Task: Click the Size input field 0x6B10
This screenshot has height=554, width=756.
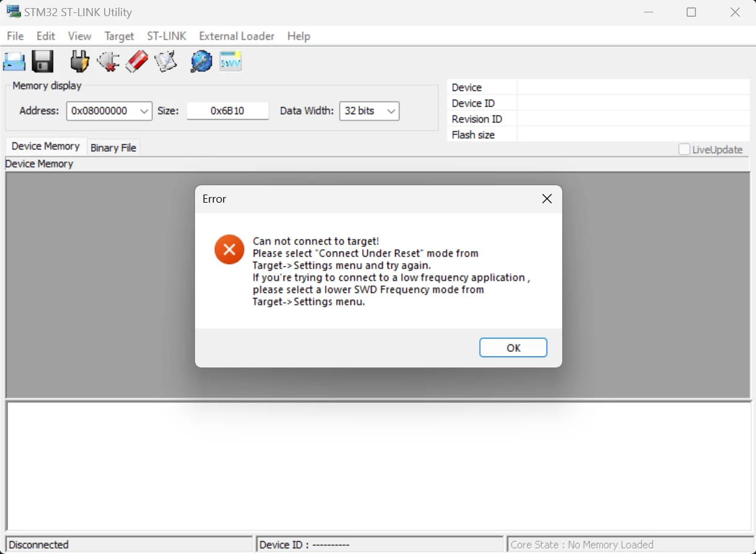Action: click(228, 111)
